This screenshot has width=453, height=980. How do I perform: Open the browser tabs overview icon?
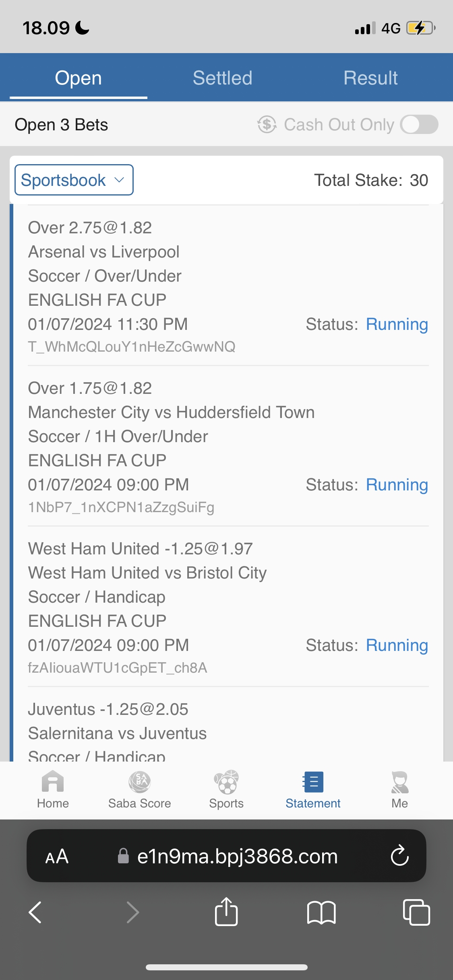click(x=416, y=912)
